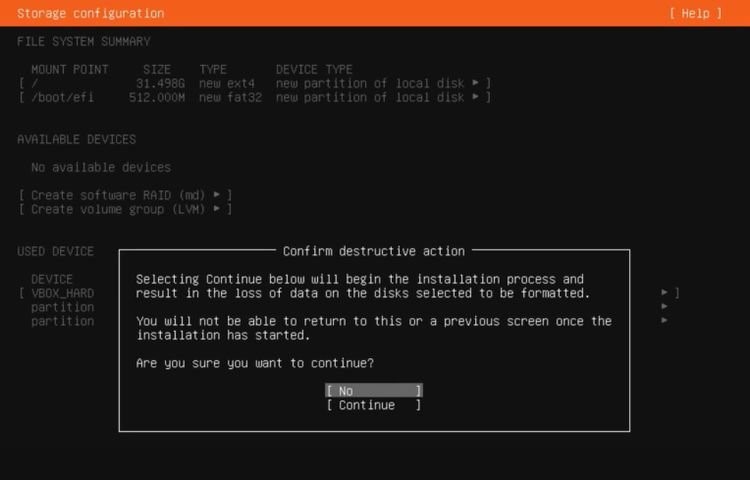Expand arrow on the new fat32 row
Image resolution: width=750 pixels, height=480 pixels.
[x=475, y=97]
